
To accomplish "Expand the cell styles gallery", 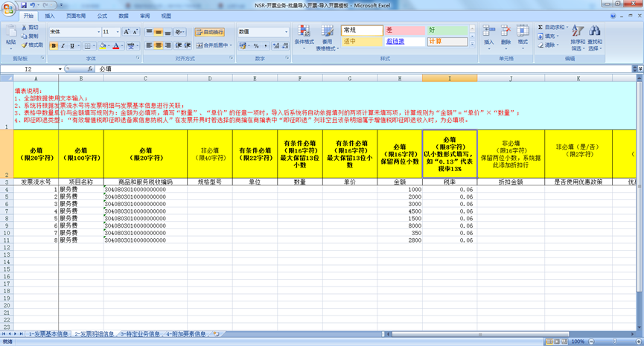I will [472, 44].
